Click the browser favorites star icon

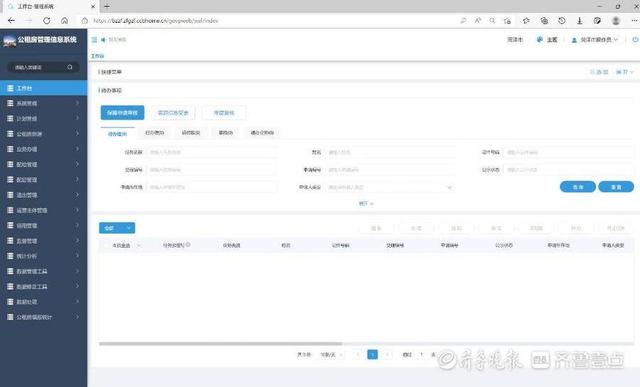[x=526, y=20]
